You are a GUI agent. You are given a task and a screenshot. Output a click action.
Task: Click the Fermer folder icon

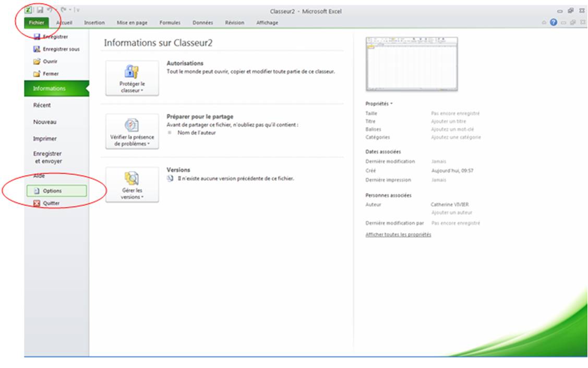[x=37, y=74]
